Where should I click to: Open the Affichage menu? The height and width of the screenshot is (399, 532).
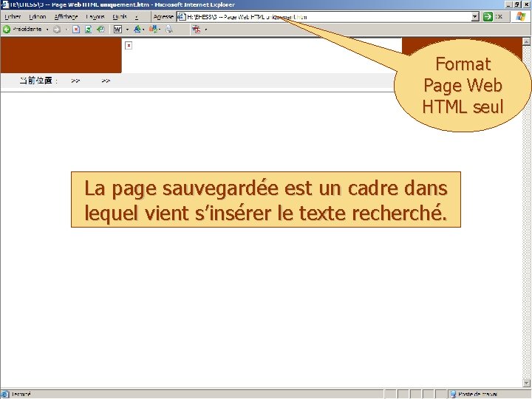click(x=66, y=16)
